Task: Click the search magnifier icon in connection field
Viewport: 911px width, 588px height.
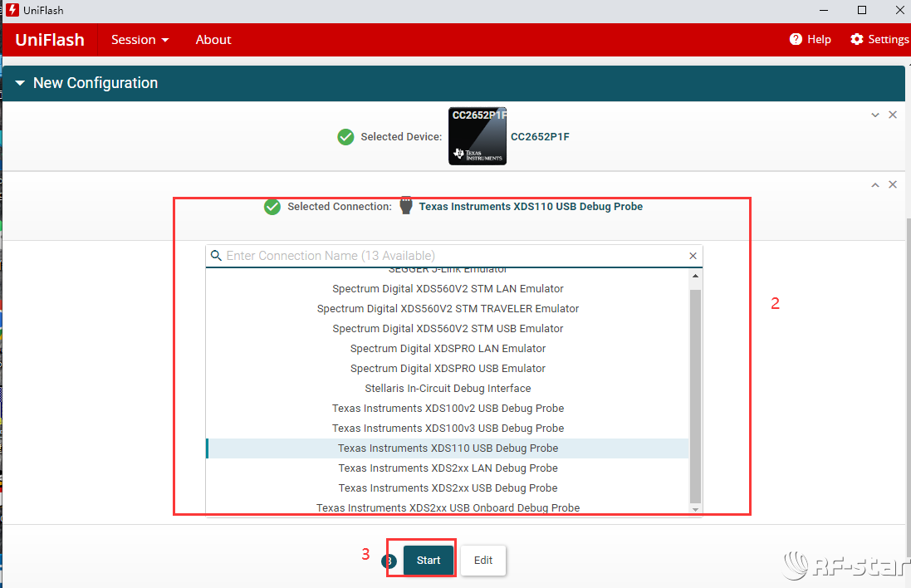Action: (x=216, y=256)
